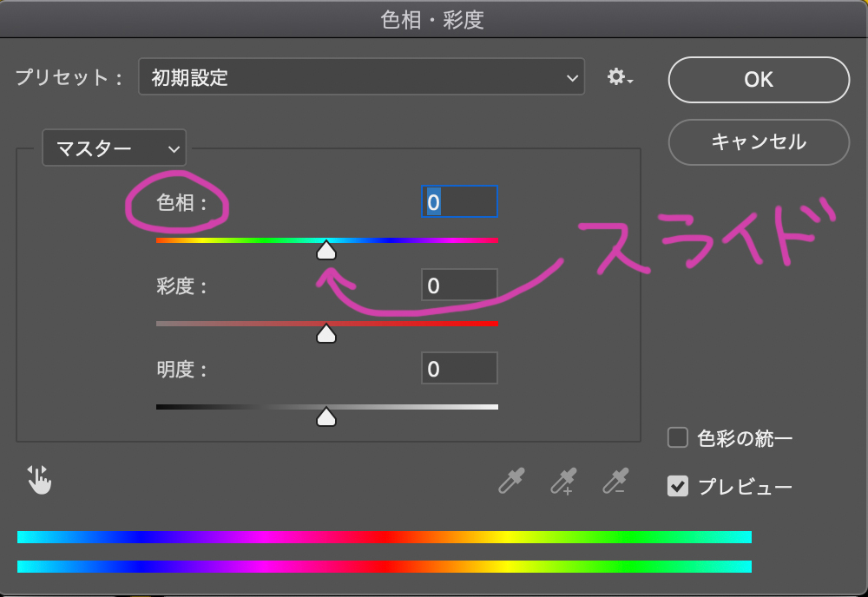Click the 色相・彩度 dialog title bar
Image resolution: width=868 pixels, height=597 pixels.
pyautogui.click(x=434, y=18)
